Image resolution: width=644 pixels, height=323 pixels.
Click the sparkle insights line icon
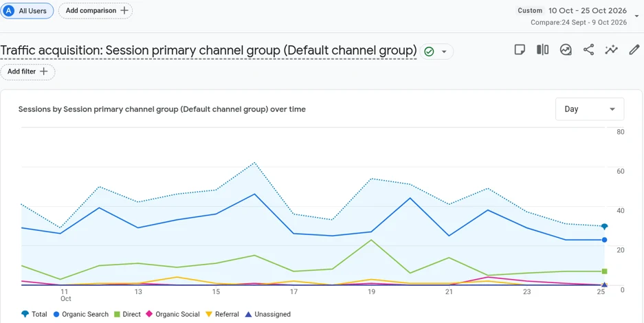[612, 50]
